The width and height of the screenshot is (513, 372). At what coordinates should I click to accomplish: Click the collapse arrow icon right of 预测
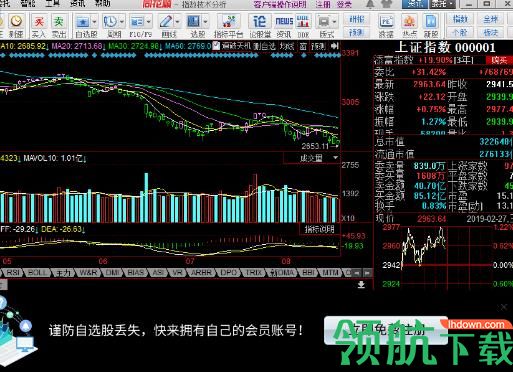[335, 46]
